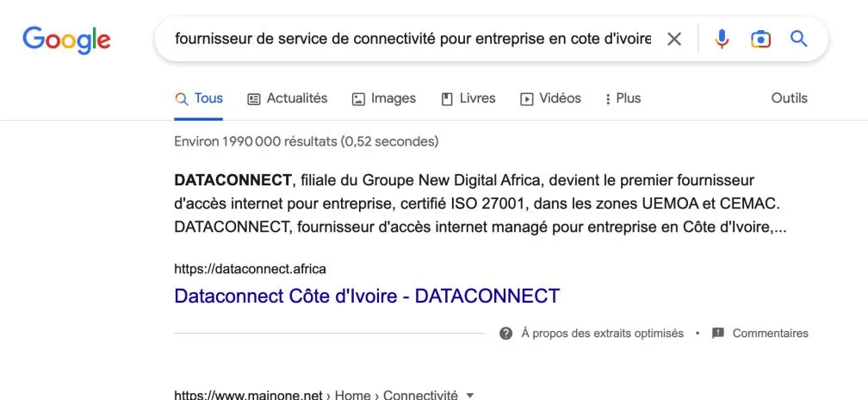868x400 pixels.
Task: Click the mainone.net breadcrumb URL
Action: click(x=316, y=395)
